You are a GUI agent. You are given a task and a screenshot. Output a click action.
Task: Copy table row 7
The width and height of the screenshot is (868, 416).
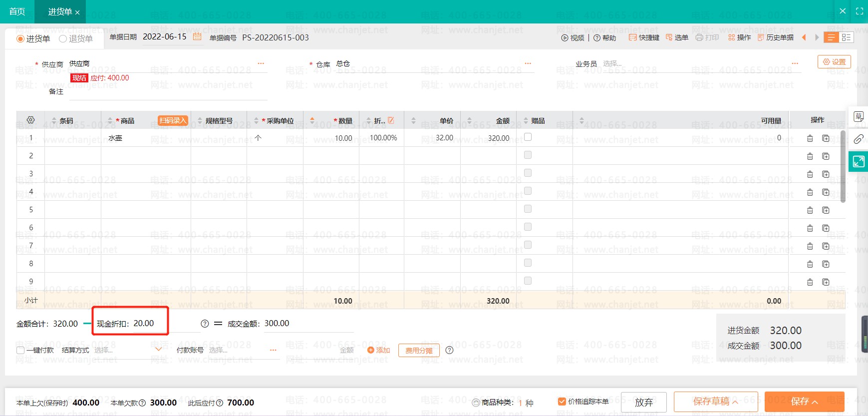point(826,246)
